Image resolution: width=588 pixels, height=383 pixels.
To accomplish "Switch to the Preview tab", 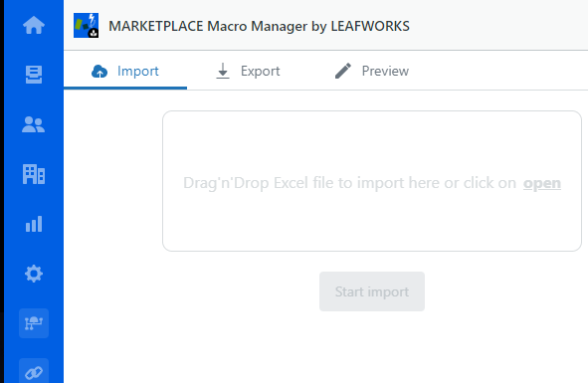I will click(372, 71).
